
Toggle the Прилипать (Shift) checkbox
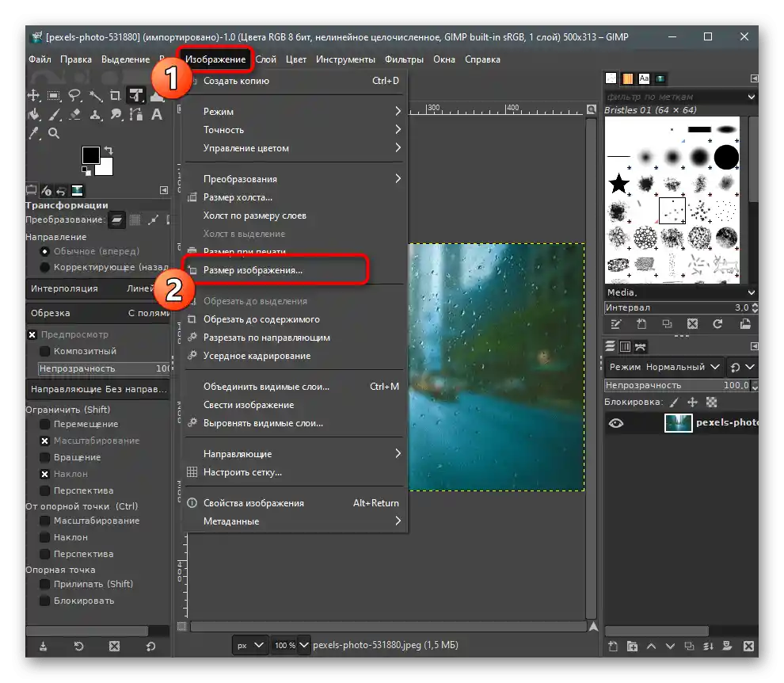(44, 584)
